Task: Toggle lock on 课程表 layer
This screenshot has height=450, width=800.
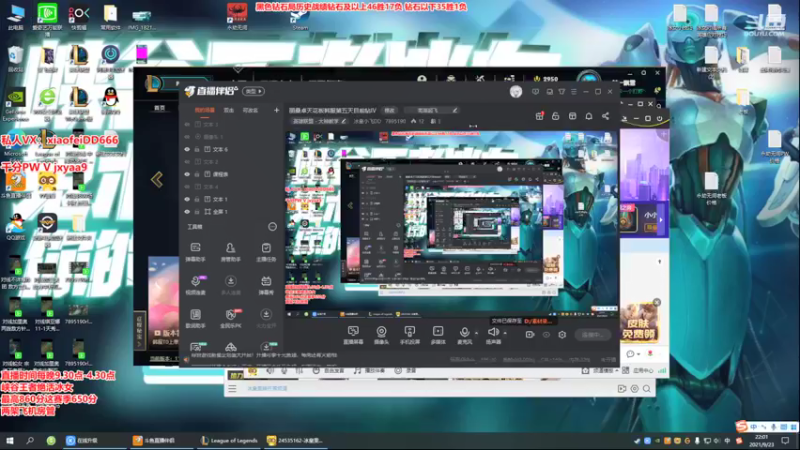Action: click(x=197, y=174)
